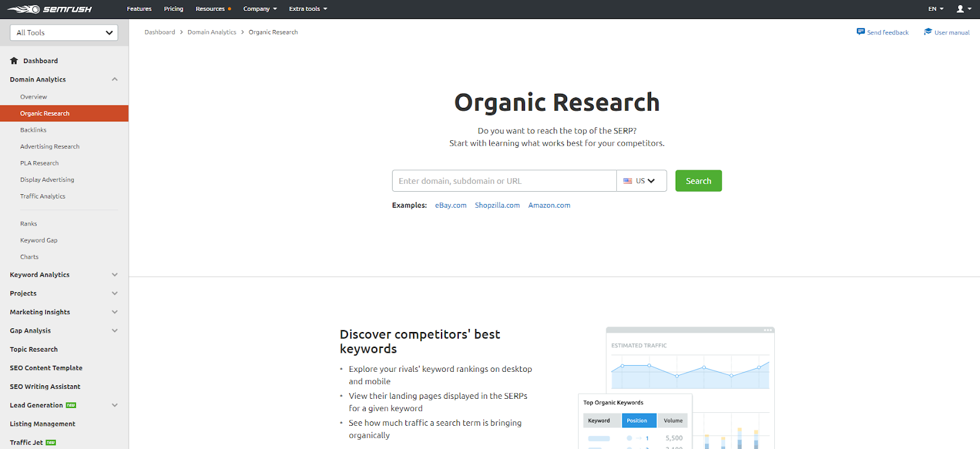980x449 pixels.
Task: Click the Keyword column in preview table
Action: tap(601, 421)
